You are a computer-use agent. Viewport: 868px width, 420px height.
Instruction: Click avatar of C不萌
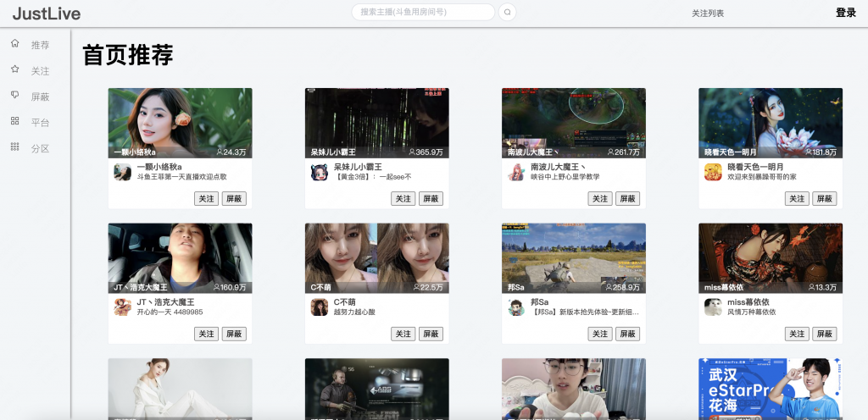click(320, 307)
